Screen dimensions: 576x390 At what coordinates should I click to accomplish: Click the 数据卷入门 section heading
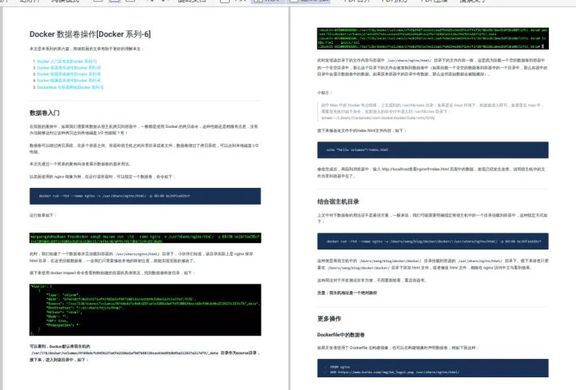click(x=44, y=113)
